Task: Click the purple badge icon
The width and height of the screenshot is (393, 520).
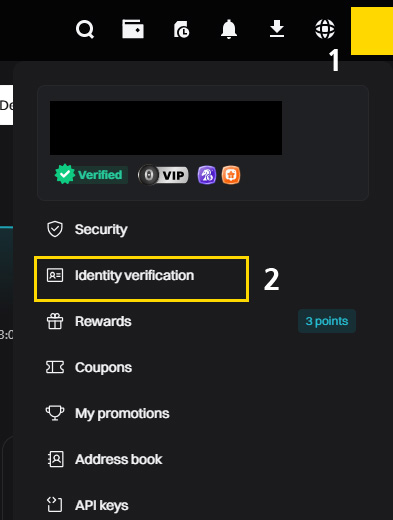Action: click(207, 175)
